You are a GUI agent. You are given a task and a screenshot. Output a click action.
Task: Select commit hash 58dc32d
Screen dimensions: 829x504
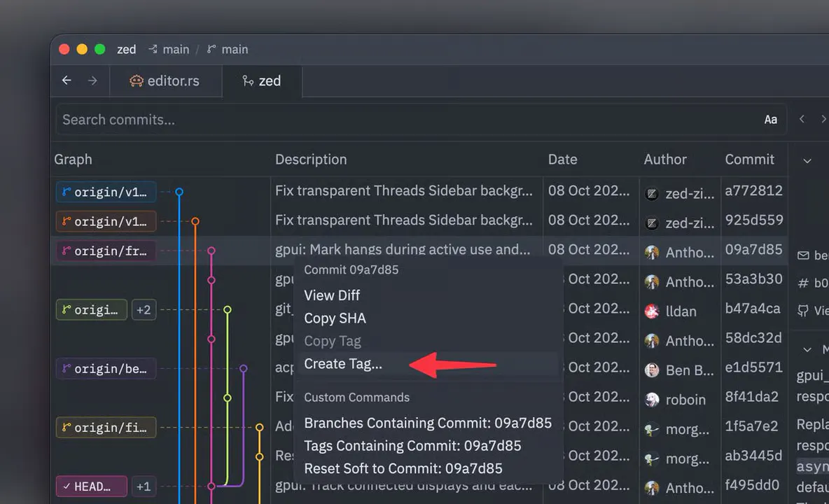tap(753, 338)
